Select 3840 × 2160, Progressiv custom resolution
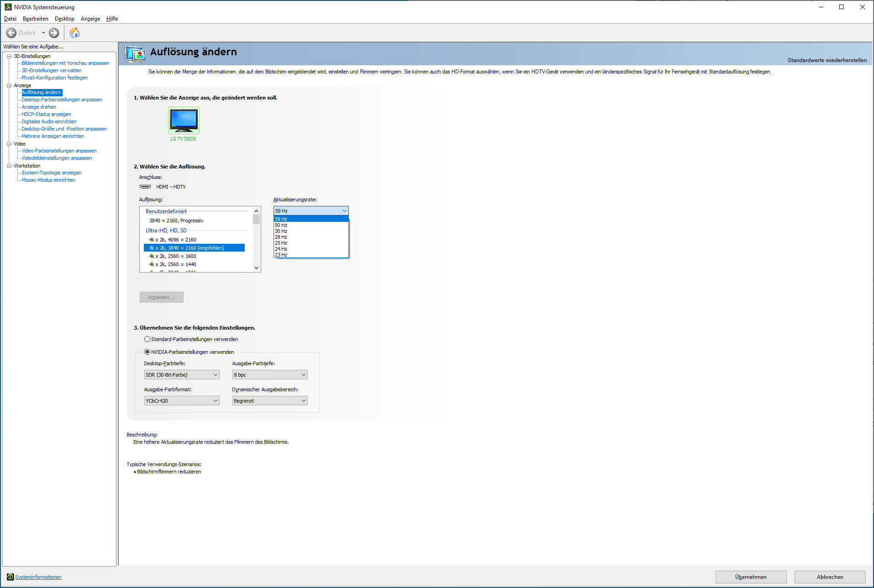874x588 pixels. pos(176,220)
